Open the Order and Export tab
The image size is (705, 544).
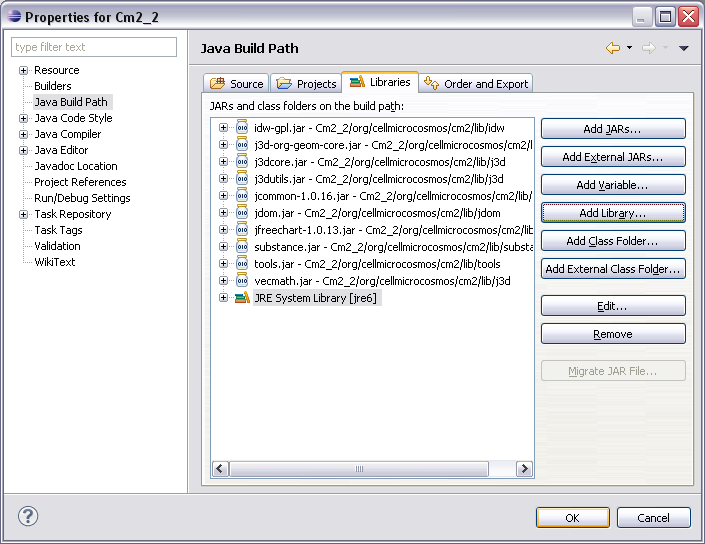click(x=476, y=84)
